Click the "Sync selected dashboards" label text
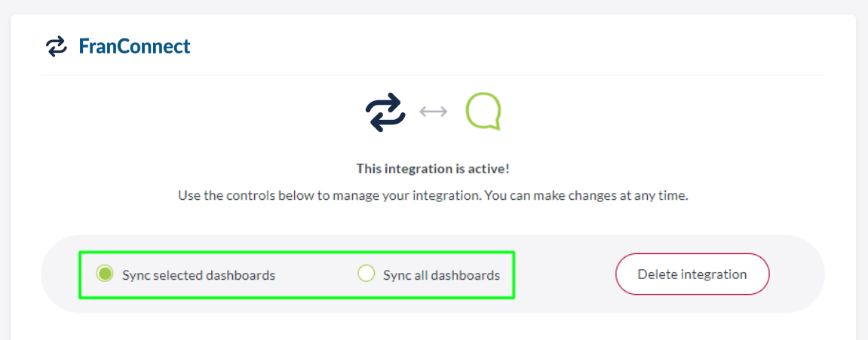This screenshot has height=340, width=868. click(x=198, y=275)
